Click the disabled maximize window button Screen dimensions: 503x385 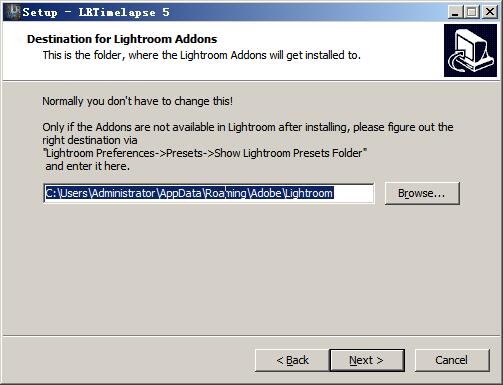click(471, 12)
